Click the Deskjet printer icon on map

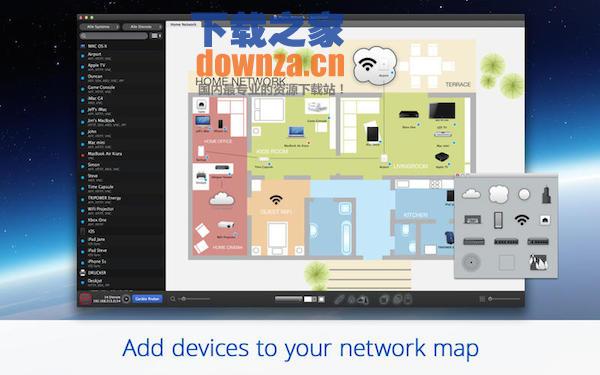tap(201, 176)
